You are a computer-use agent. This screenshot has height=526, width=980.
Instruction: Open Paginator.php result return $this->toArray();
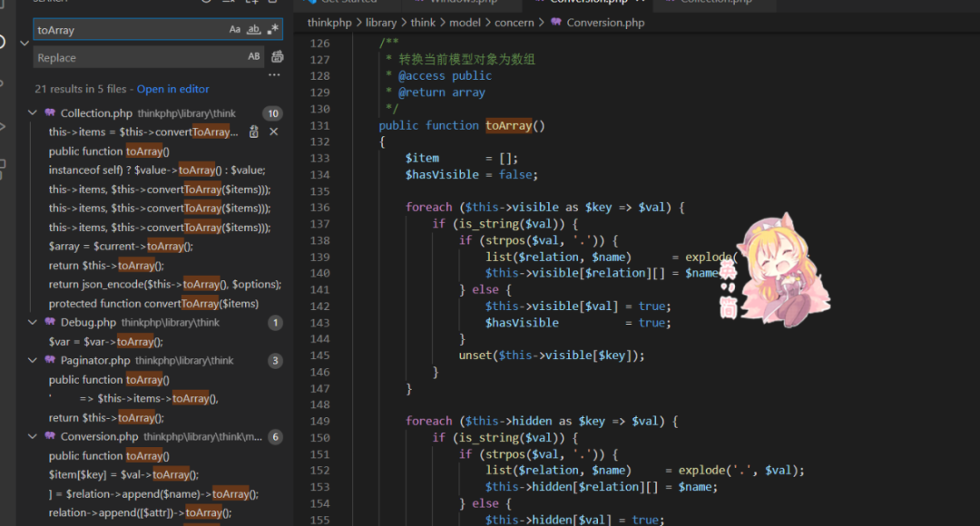pyautogui.click(x=106, y=418)
